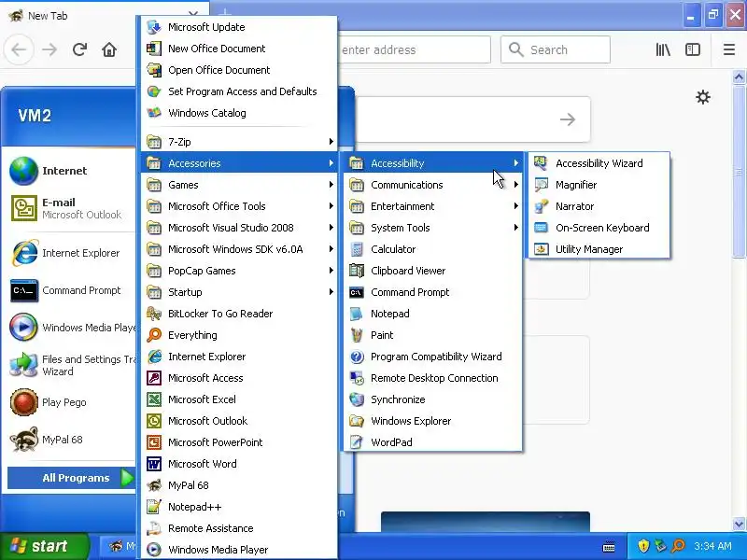Click the tray on-screen keyboard icon
The width and height of the screenshot is (747, 560).
(x=609, y=546)
